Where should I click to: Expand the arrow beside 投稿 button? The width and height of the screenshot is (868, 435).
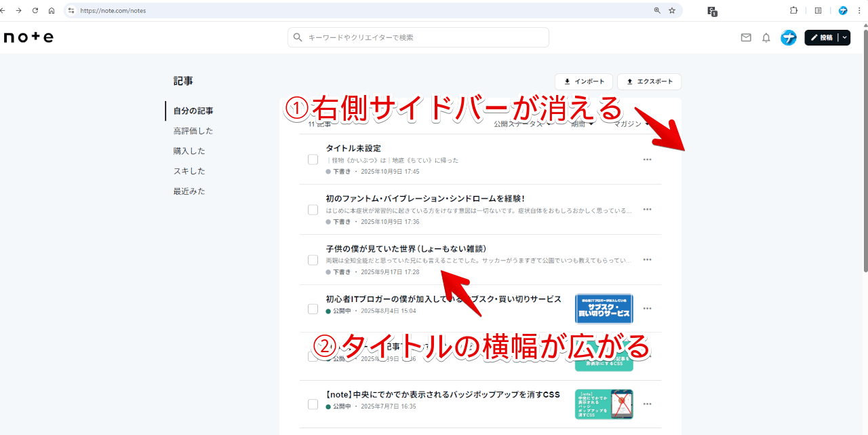click(x=844, y=38)
